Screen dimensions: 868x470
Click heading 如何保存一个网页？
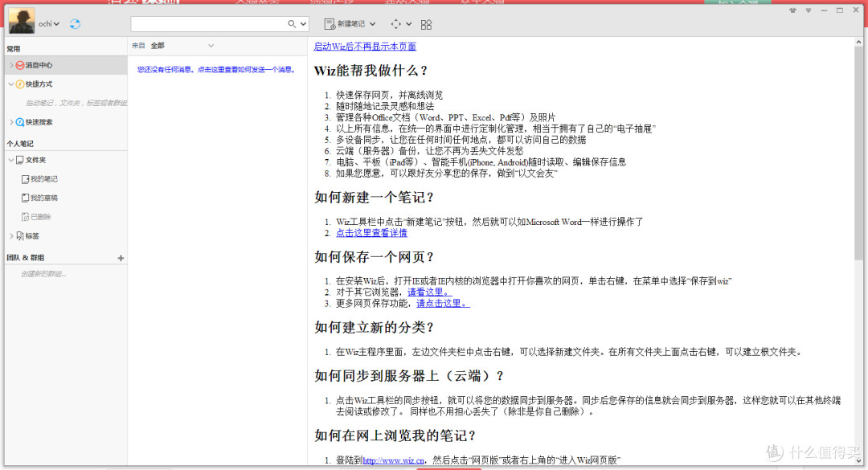375,257
